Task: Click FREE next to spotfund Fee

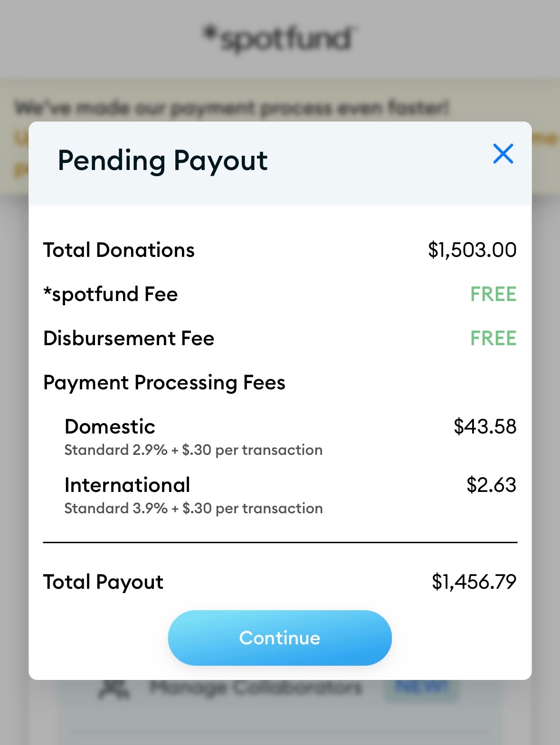Action: [493, 294]
